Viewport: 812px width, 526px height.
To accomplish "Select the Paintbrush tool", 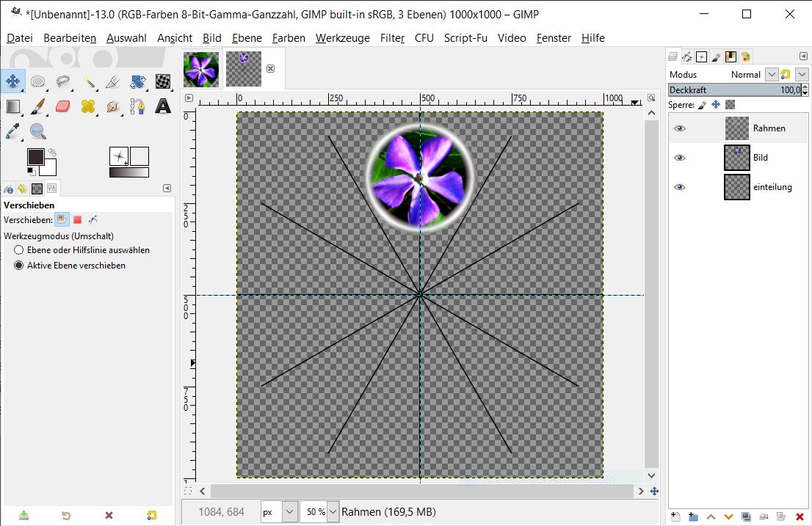I will click(x=37, y=106).
